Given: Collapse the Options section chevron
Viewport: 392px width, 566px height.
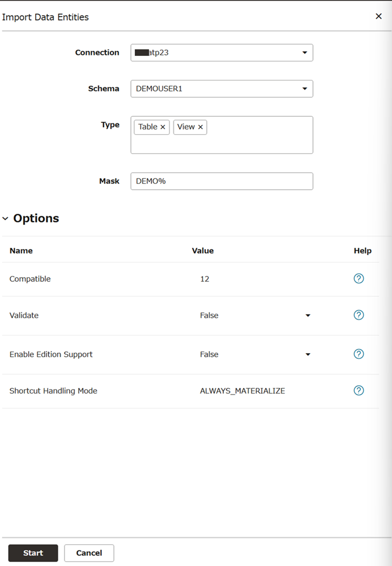Looking at the screenshot, I should pyautogui.click(x=6, y=218).
